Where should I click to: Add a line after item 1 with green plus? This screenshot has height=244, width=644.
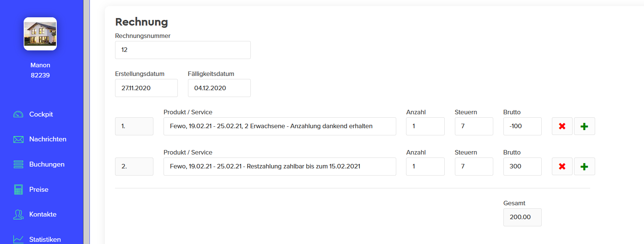tap(584, 126)
